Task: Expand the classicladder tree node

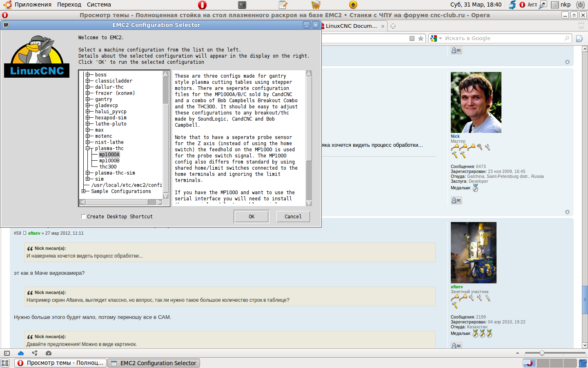Action: [x=88, y=81]
